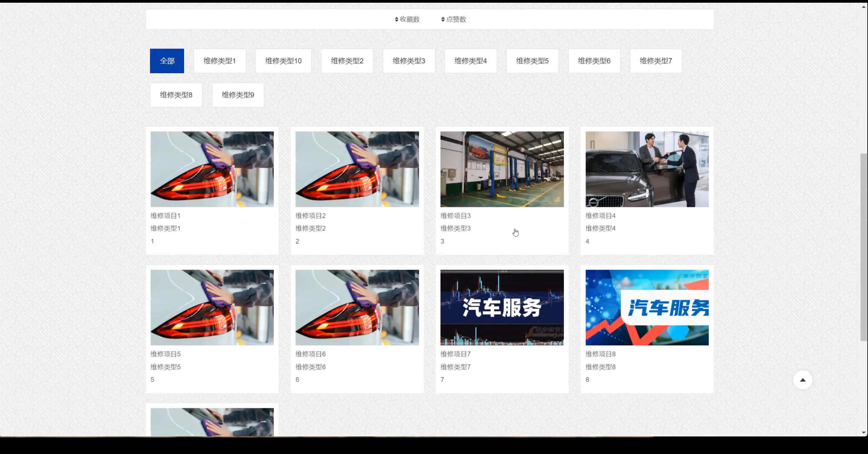Sort by 点赞数 using its arrow icon

pos(443,19)
